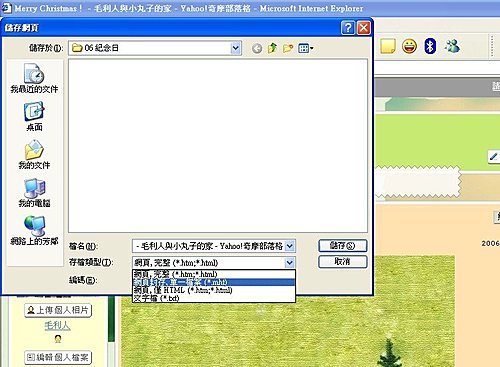
Task: Click the pencil edit icon on blog page
Action: [493, 157]
